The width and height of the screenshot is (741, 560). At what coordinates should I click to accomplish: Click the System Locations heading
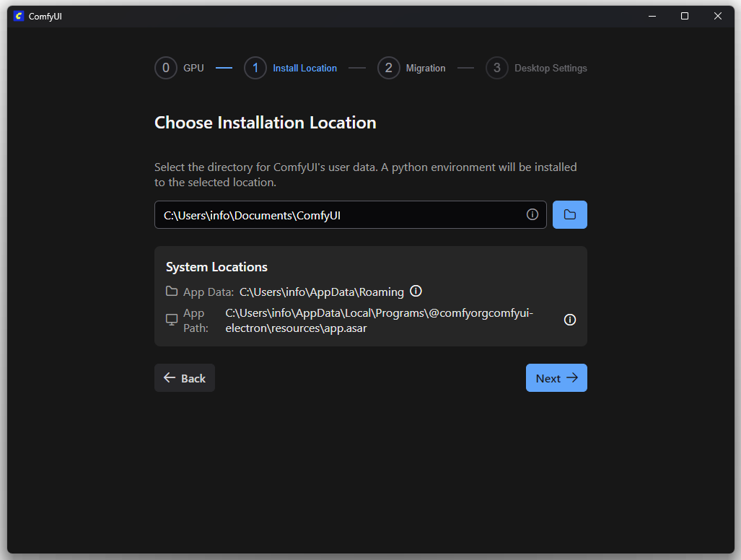click(216, 267)
